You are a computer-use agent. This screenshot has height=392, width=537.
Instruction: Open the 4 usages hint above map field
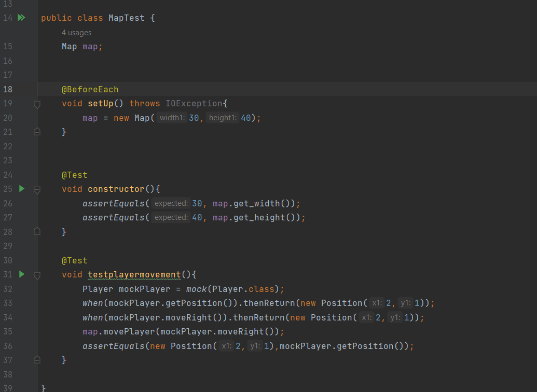[76, 32]
